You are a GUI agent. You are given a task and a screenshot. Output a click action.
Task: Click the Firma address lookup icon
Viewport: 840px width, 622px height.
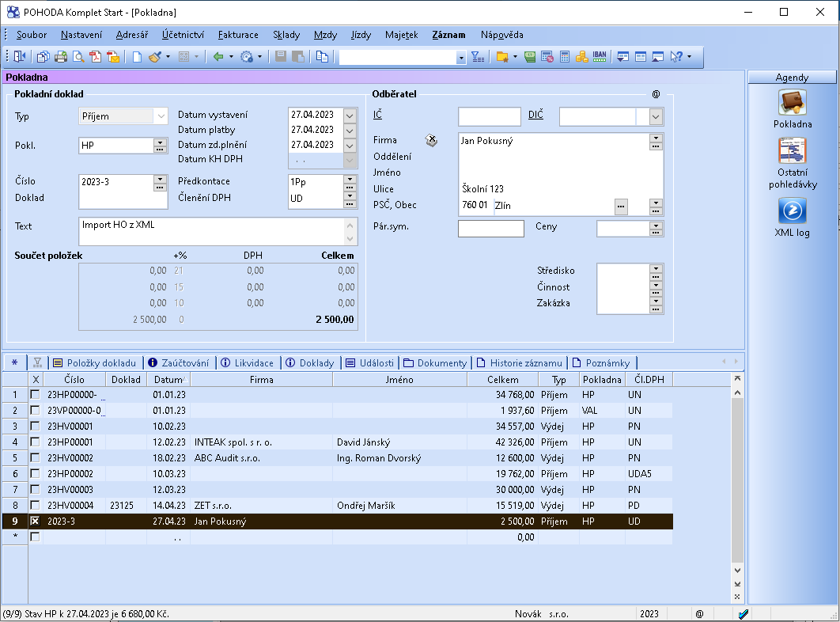[431, 141]
